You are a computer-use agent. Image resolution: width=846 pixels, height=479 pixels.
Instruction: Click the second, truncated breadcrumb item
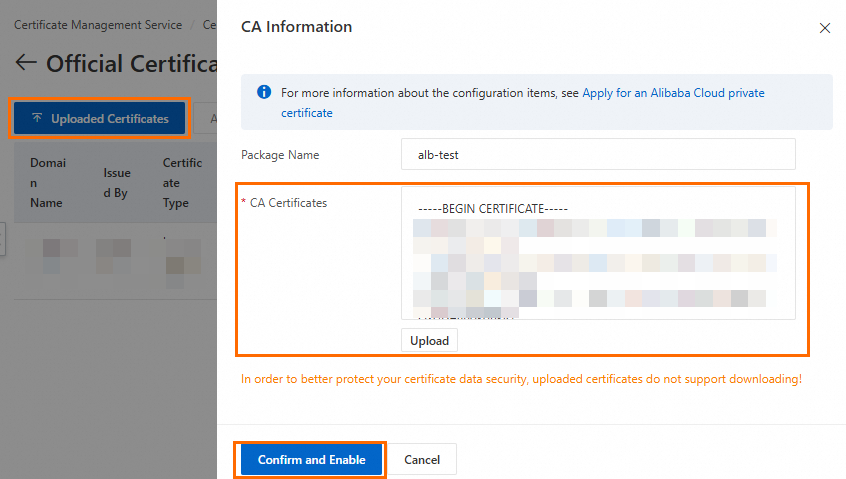coord(210,25)
